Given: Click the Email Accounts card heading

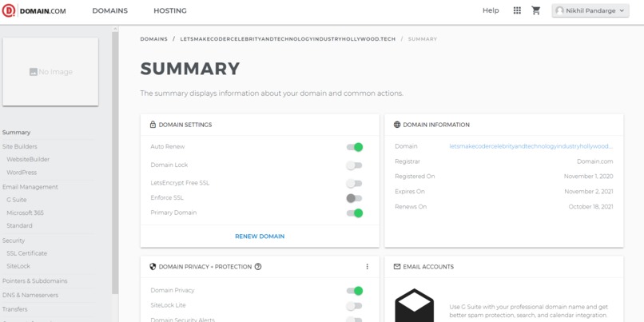Looking at the screenshot, I should click(428, 267).
